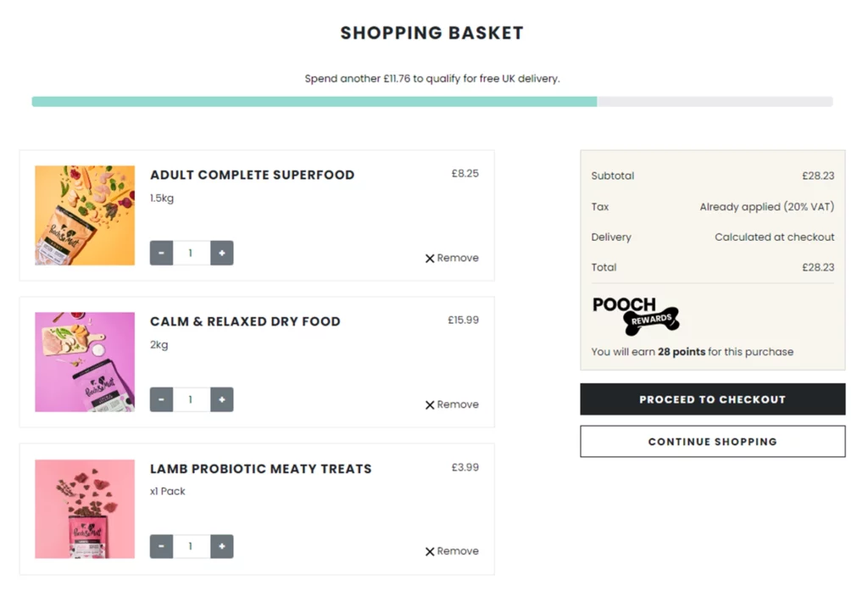Click Calm & Relaxed Dry Food quantity field
The height and width of the screenshot is (602, 868).
tap(191, 399)
